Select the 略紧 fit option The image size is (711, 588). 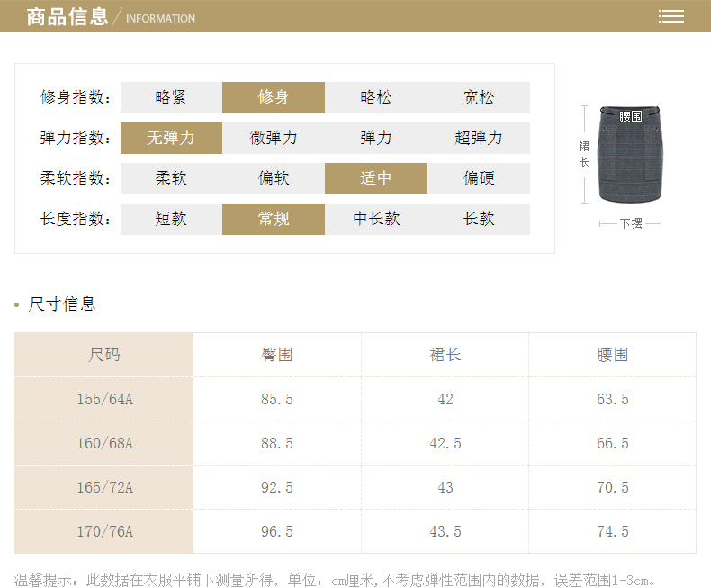(x=171, y=97)
